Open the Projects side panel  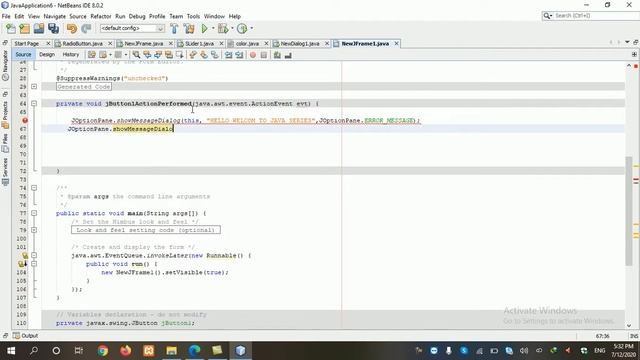pos(5,114)
